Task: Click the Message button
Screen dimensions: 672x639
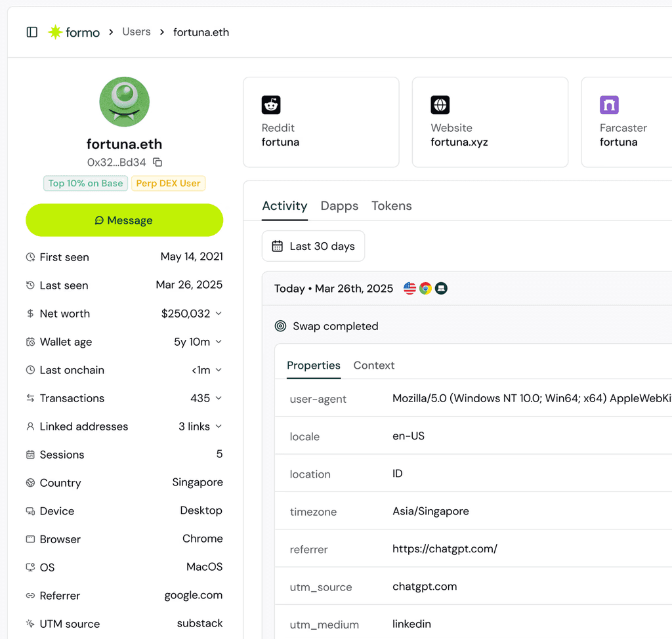Action: (124, 220)
